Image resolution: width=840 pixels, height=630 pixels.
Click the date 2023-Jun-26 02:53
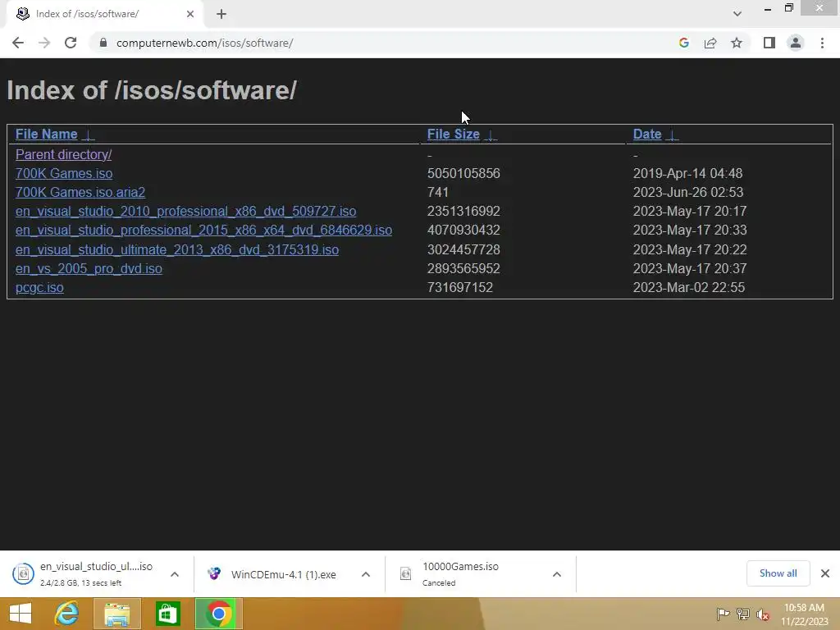point(688,192)
